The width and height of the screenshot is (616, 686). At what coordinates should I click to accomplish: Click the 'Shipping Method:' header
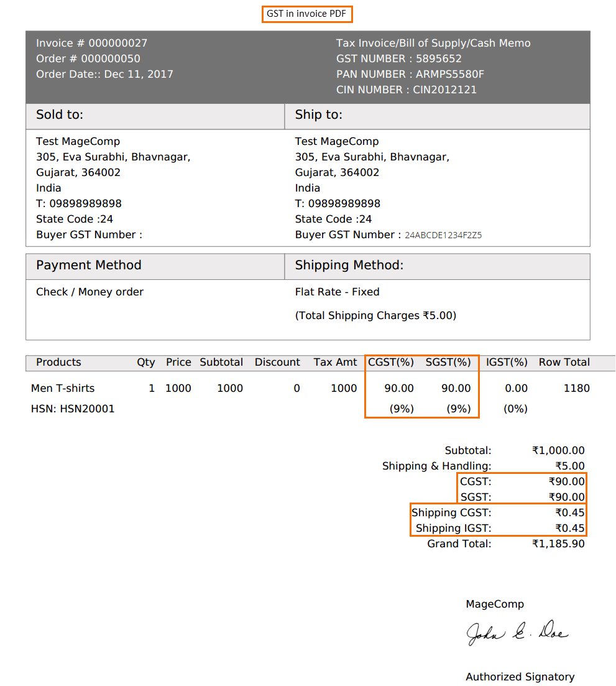coord(349,266)
